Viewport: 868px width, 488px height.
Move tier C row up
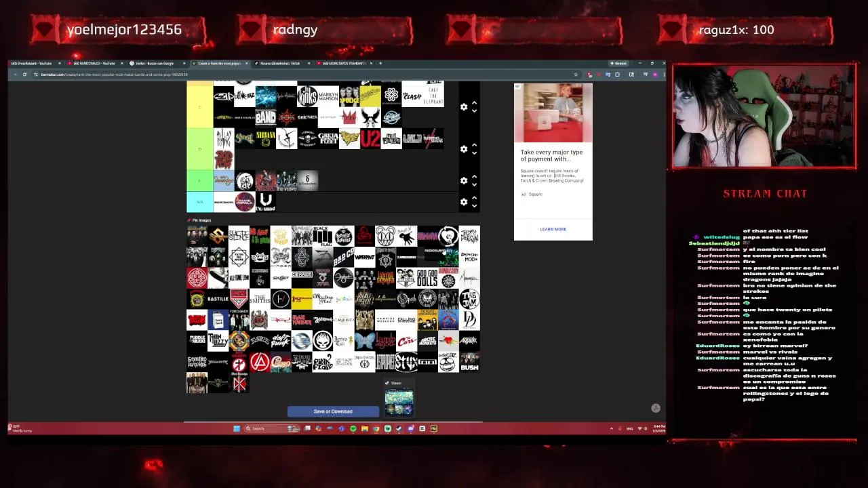[474, 102]
